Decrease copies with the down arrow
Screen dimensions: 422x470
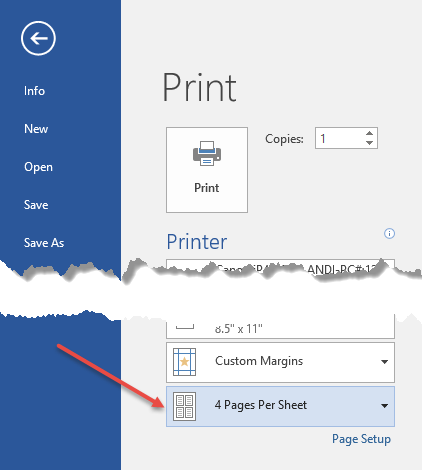[x=369, y=143]
